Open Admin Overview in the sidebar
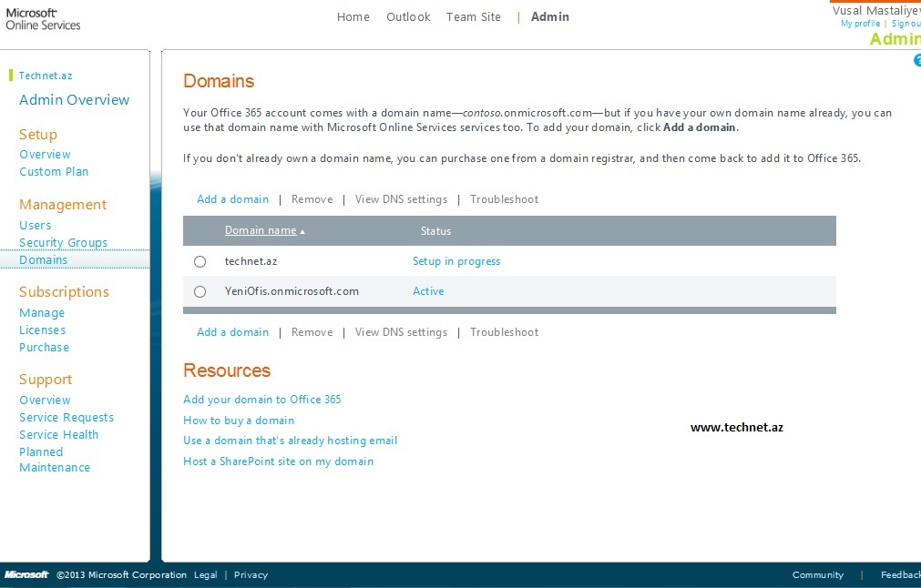 coord(74,100)
